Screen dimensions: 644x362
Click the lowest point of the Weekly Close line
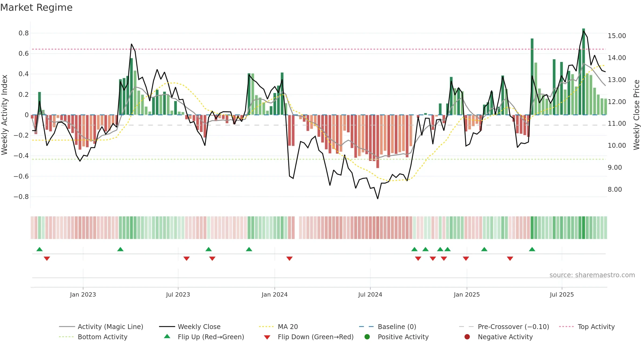[378, 199]
